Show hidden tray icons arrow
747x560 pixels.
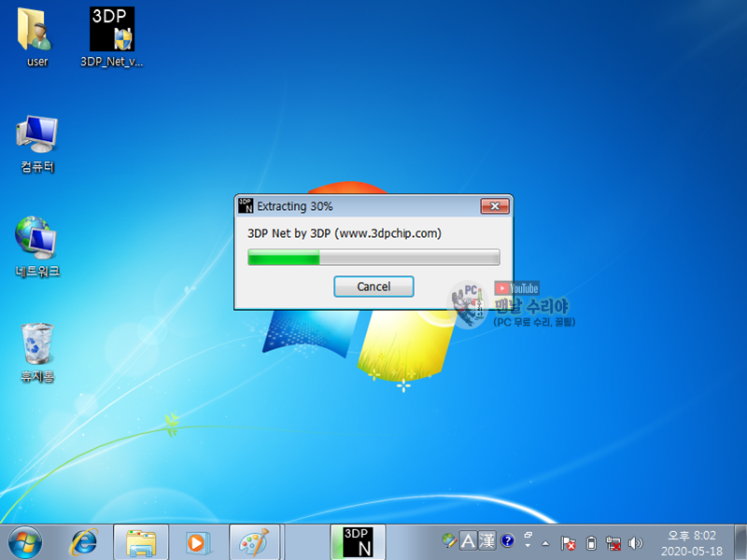(546, 543)
